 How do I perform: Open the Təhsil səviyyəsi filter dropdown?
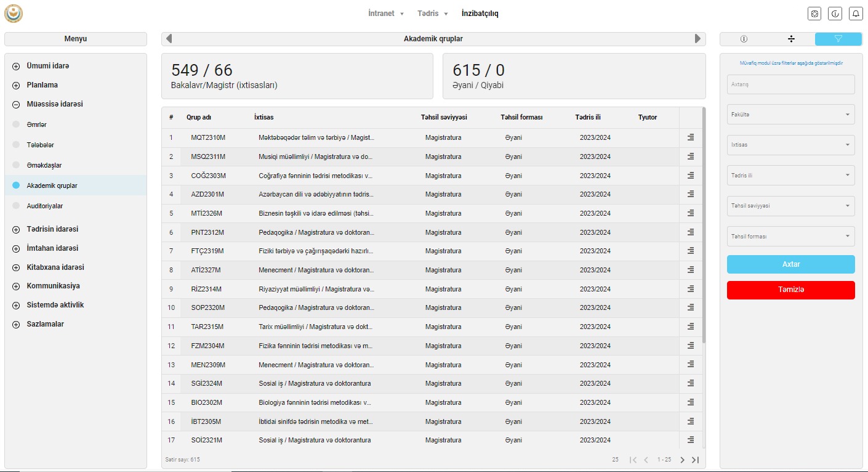pyautogui.click(x=791, y=206)
